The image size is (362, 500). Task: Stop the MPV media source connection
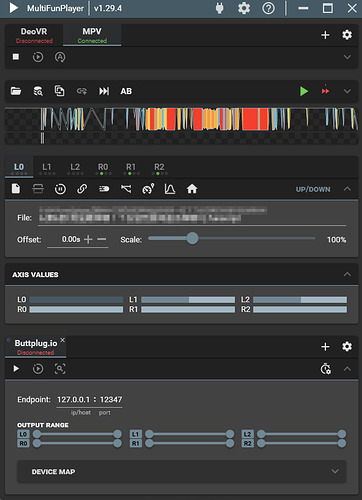click(x=16, y=57)
